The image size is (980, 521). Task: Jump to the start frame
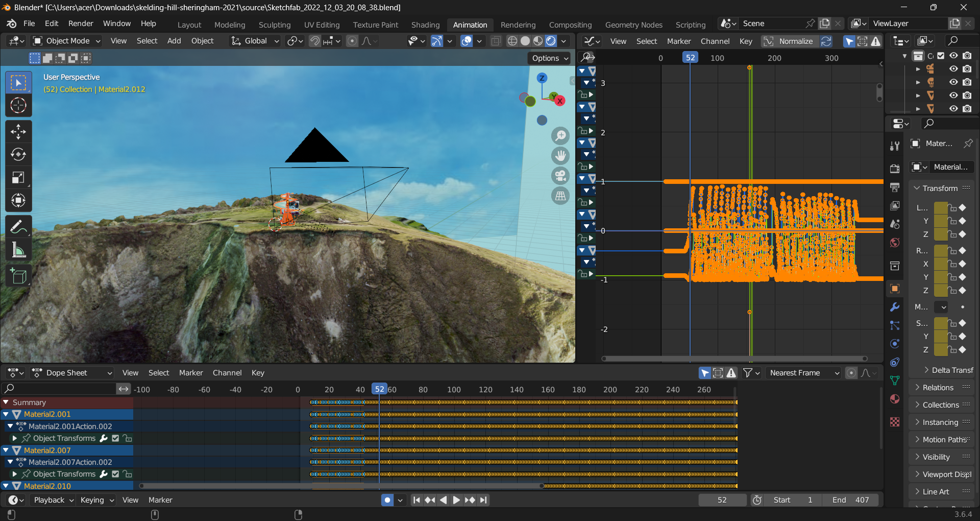[416, 500]
